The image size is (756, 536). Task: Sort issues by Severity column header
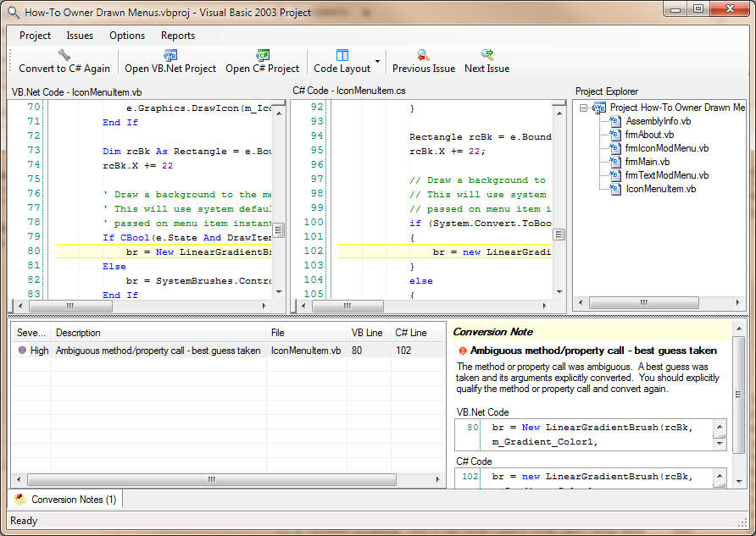(x=31, y=333)
